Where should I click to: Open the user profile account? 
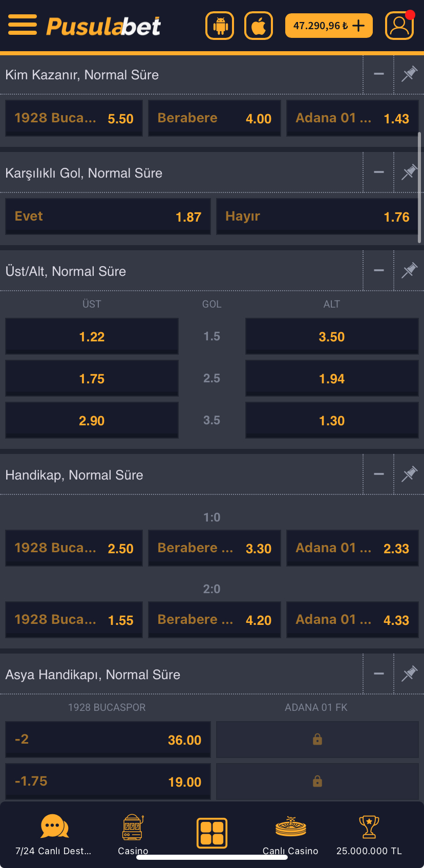(399, 26)
